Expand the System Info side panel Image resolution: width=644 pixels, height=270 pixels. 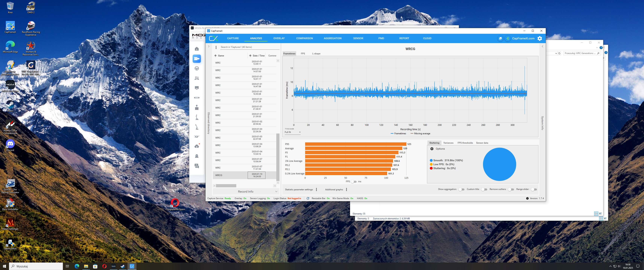(x=542, y=46)
